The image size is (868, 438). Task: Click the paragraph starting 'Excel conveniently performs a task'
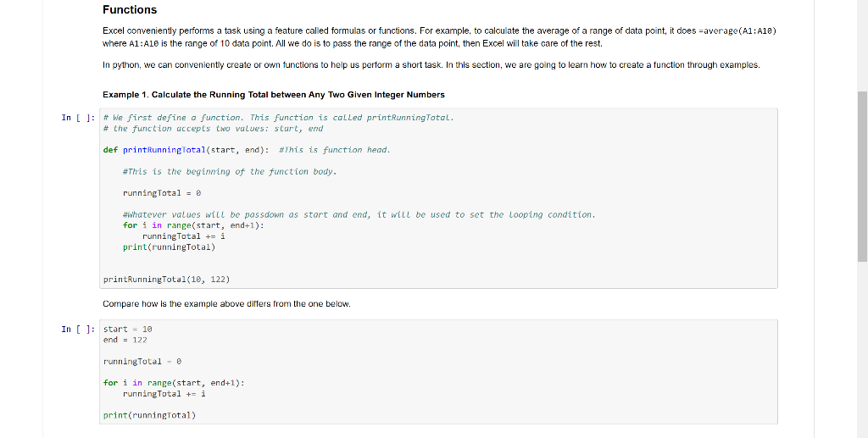440,37
